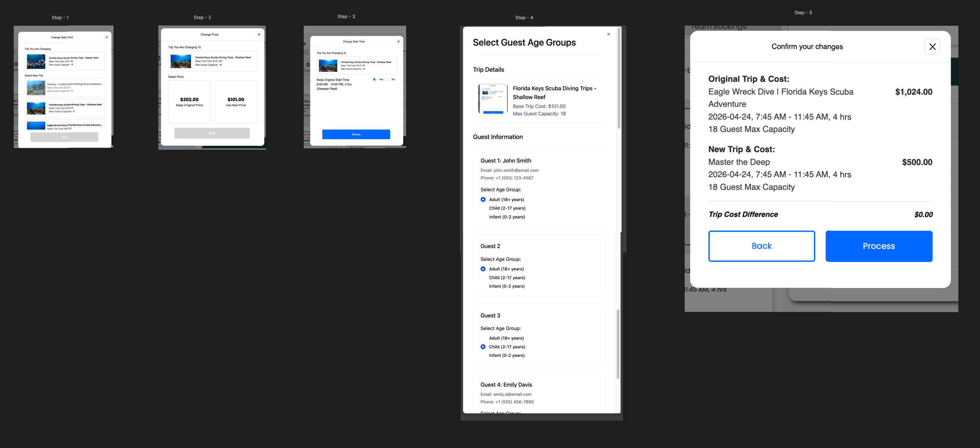Choose Infant (0-2 years) for Guest 2

click(x=483, y=287)
